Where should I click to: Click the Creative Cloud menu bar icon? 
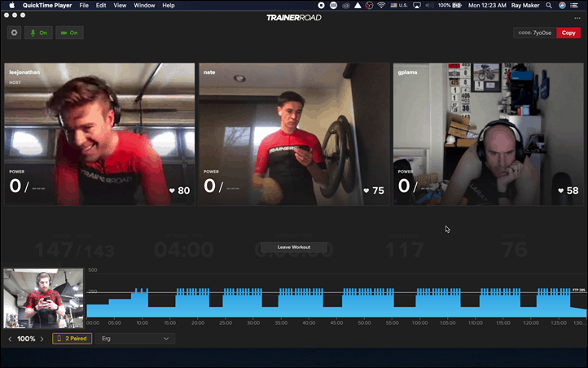(346, 5)
